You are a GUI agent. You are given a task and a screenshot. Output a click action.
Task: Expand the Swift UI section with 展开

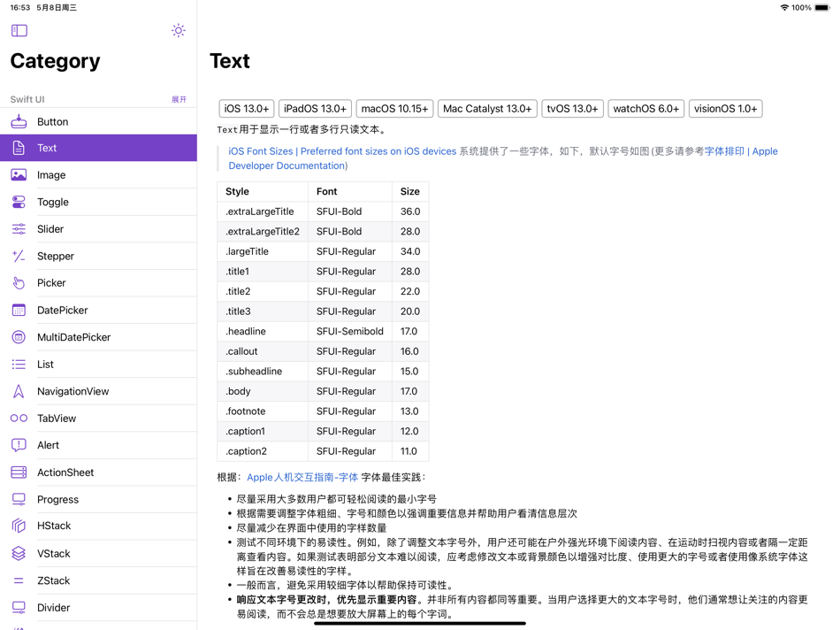(179, 99)
